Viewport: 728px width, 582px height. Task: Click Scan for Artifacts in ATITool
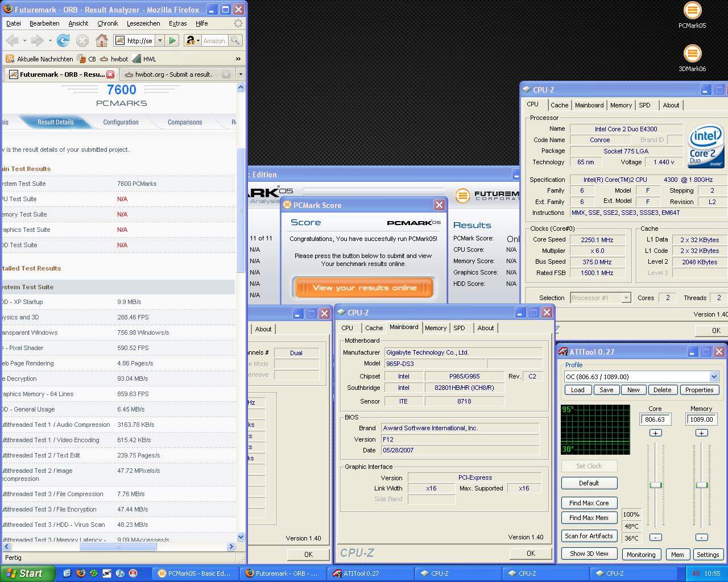pyautogui.click(x=589, y=536)
